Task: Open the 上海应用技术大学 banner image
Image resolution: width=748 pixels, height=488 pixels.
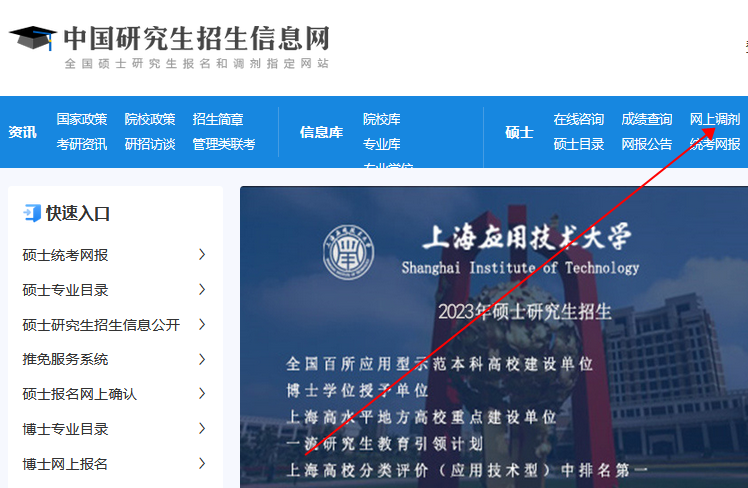Action: pyautogui.click(x=494, y=337)
